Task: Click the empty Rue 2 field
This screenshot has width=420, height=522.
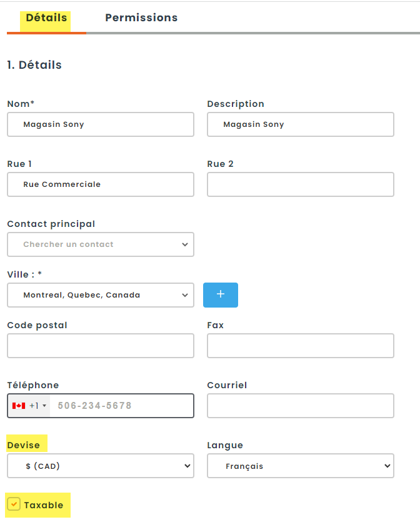Action: pyautogui.click(x=300, y=184)
